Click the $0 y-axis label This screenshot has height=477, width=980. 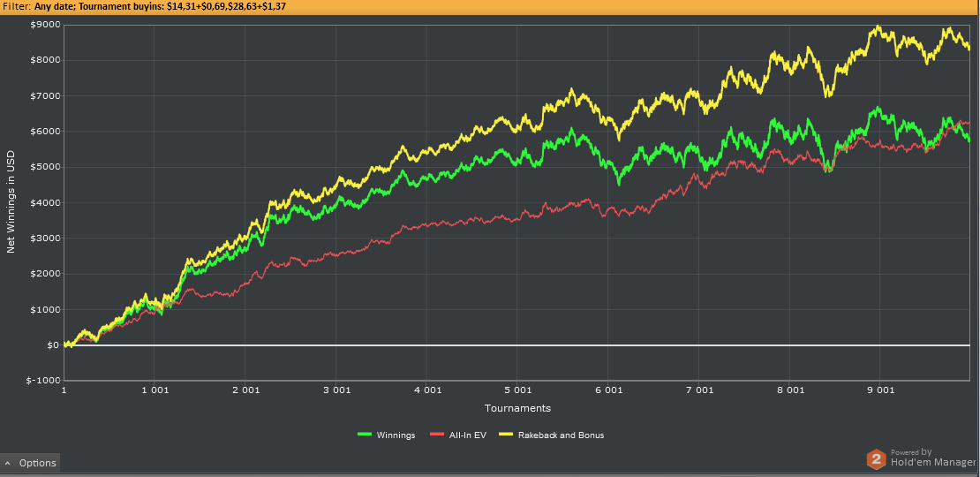coord(52,345)
